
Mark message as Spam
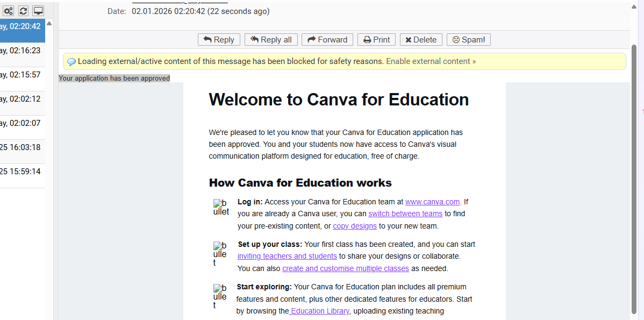[x=468, y=40]
